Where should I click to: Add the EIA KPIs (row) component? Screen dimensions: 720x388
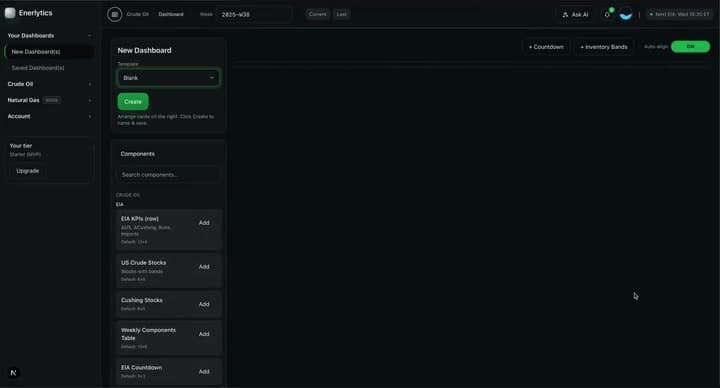(x=204, y=223)
